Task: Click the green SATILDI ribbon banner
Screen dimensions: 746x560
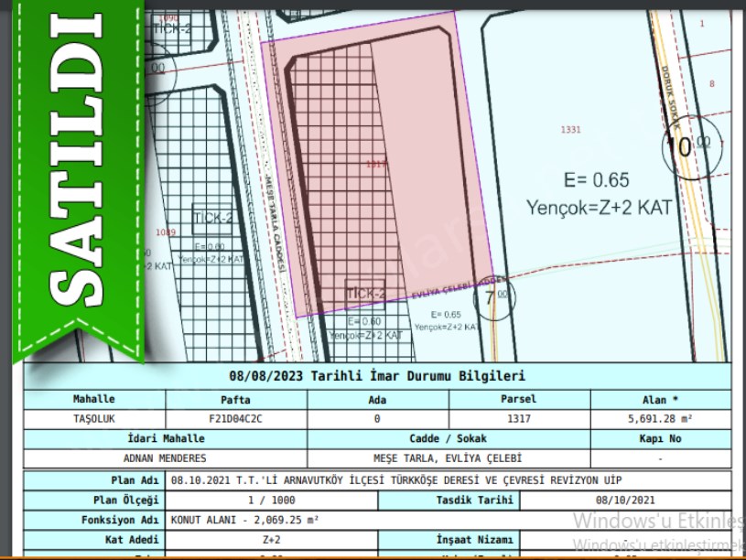Action: (x=76, y=174)
